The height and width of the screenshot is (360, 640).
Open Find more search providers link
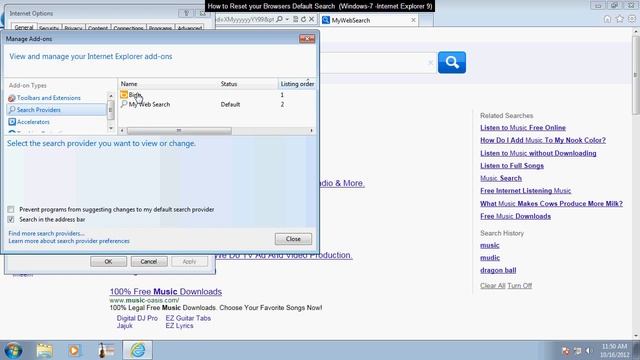47,233
